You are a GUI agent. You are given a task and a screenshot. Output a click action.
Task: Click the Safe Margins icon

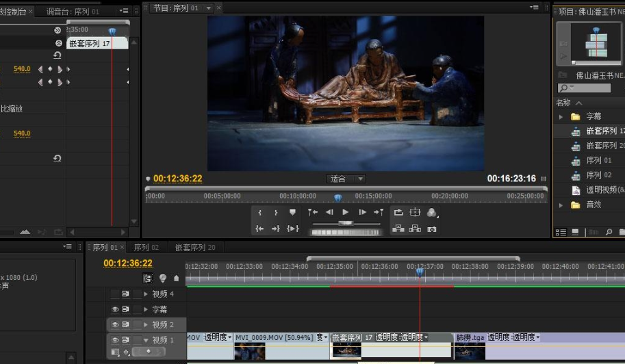click(415, 212)
